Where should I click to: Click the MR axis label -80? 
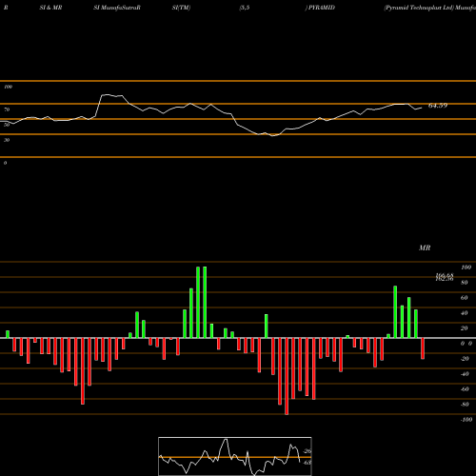click(465, 405)
